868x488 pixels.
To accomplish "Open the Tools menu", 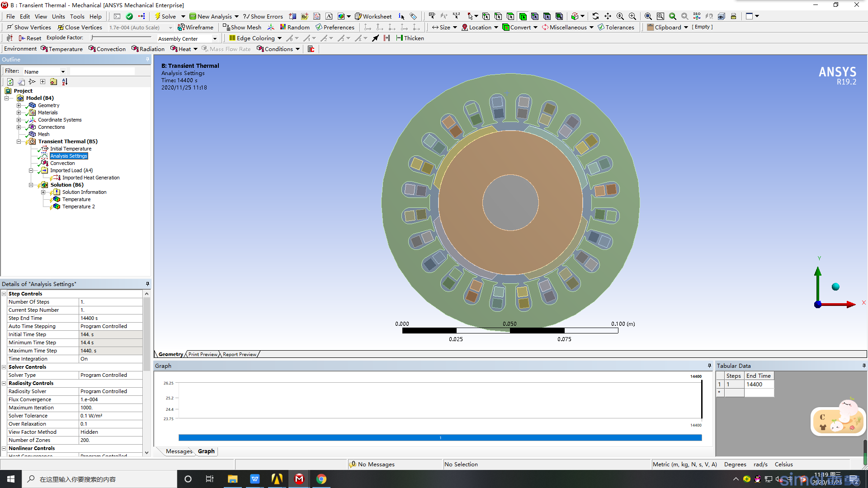I will pyautogui.click(x=77, y=16).
